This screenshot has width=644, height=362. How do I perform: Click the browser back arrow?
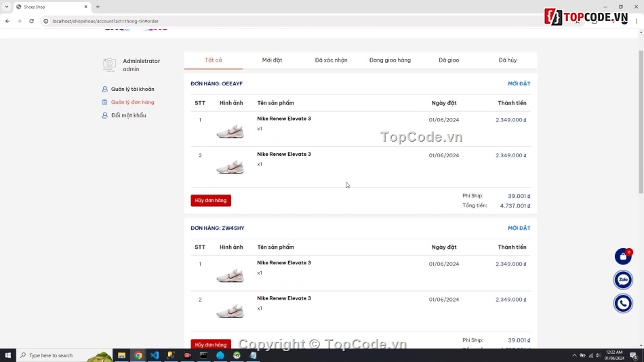[7, 21]
